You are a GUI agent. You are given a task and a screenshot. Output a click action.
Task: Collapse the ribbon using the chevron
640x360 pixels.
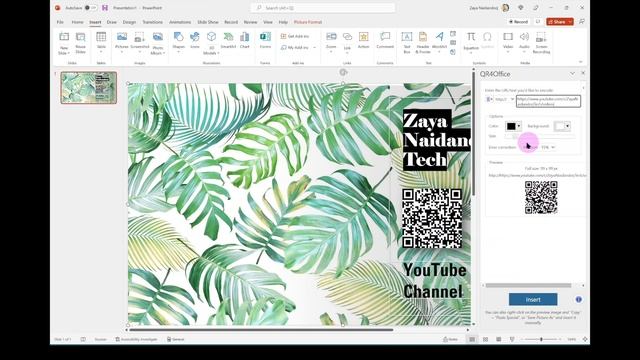580,62
